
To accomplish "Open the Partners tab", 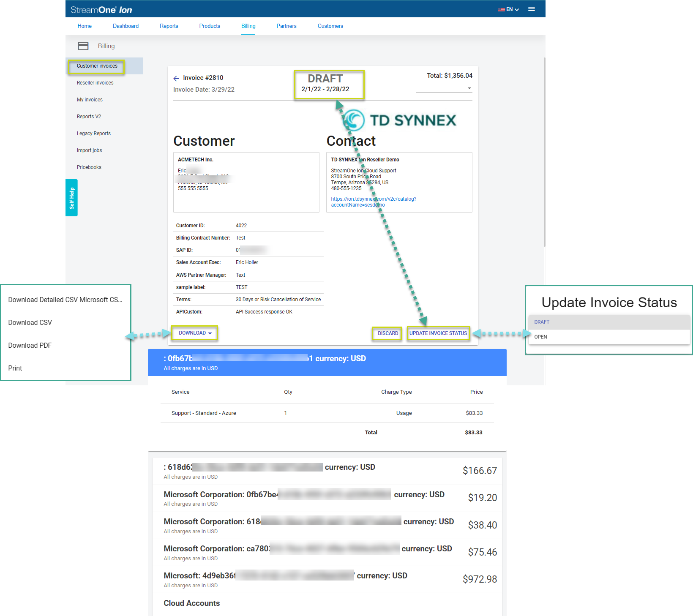I will [286, 26].
